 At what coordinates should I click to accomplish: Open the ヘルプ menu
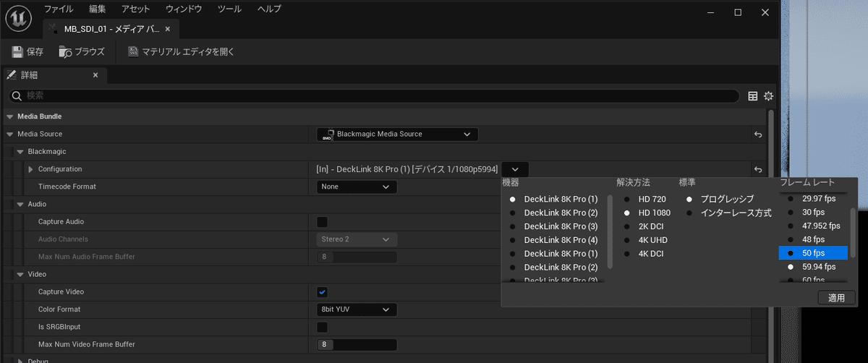pos(269,9)
